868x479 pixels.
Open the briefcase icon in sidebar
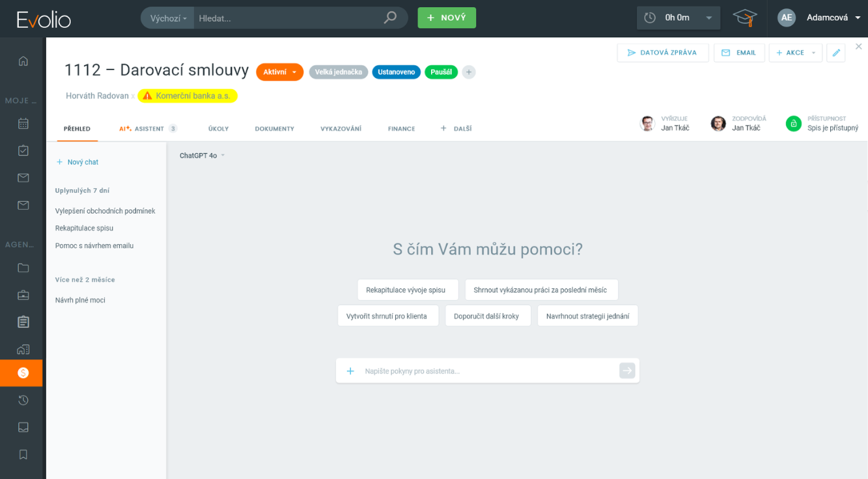[23, 295]
